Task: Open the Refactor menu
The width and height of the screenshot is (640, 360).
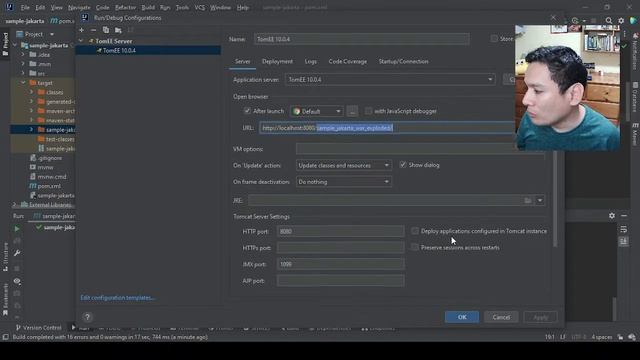Action: click(125, 7)
